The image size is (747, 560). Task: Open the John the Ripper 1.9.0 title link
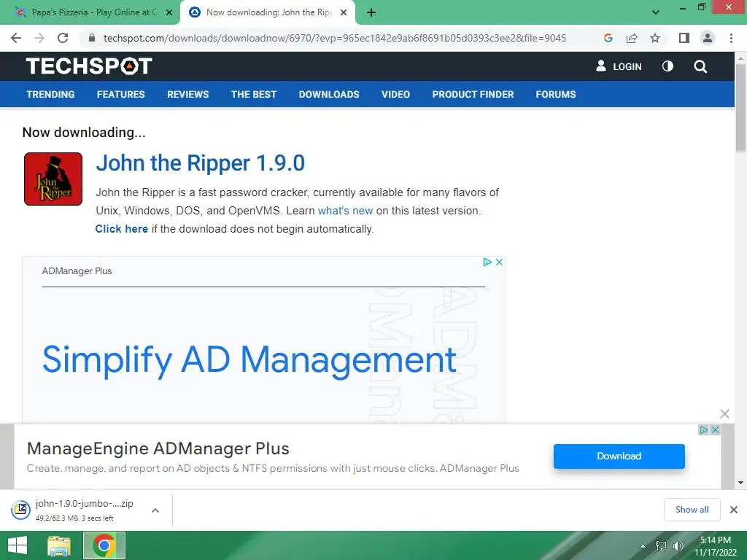[x=200, y=163]
